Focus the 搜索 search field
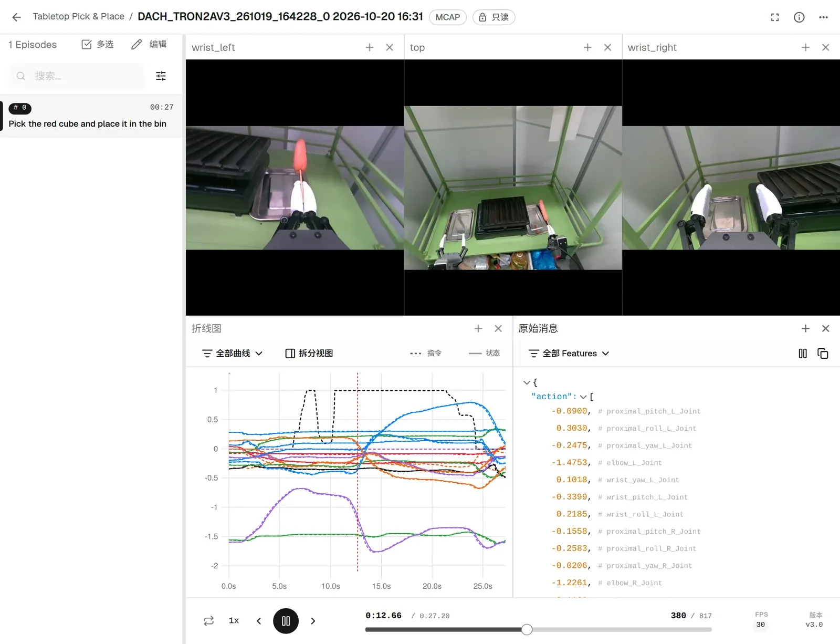The height and width of the screenshot is (644, 840). (x=77, y=76)
